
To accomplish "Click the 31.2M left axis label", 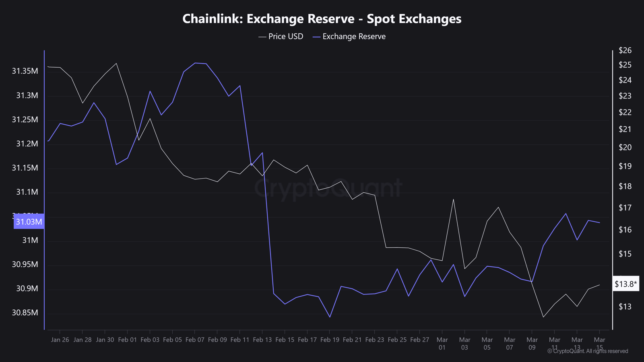I will coord(27,144).
